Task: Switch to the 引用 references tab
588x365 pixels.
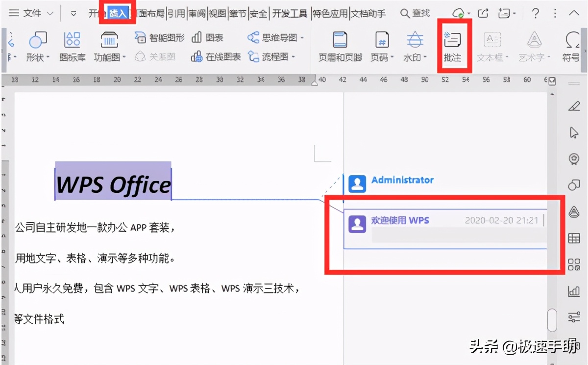Action: coord(176,14)
